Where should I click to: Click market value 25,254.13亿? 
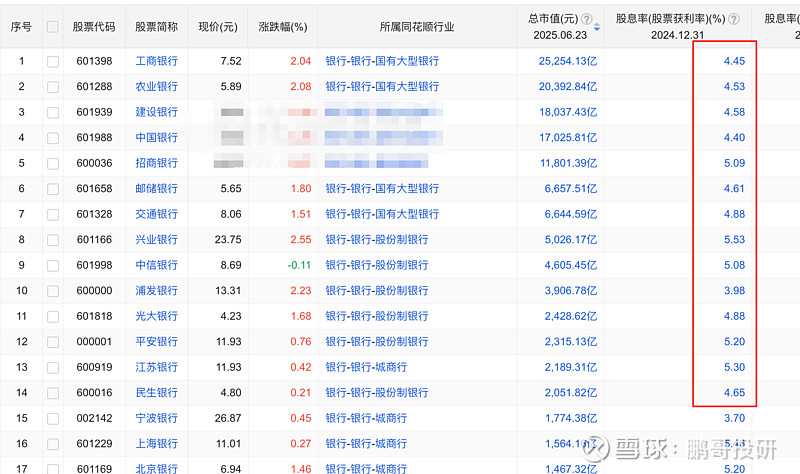pyautogui.click(x=567, y=61)
